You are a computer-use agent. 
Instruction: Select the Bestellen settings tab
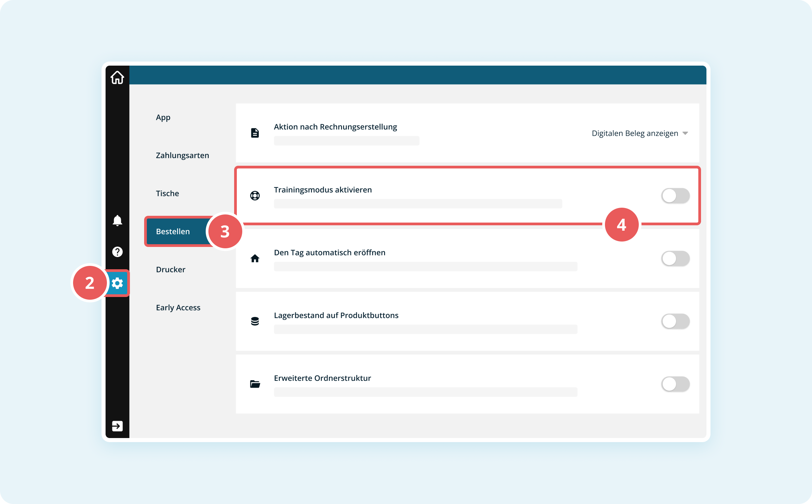tap(173, 231)
